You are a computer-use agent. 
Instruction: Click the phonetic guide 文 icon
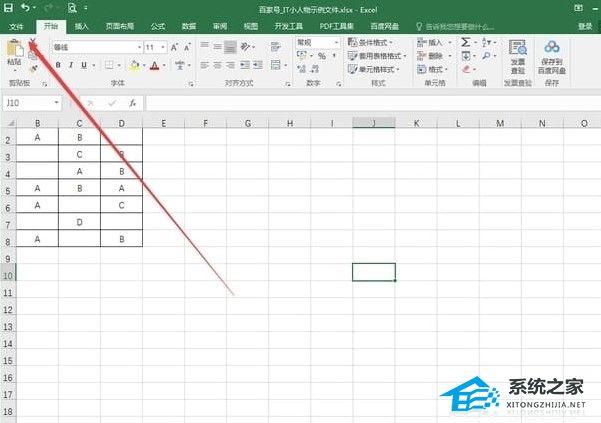click(x=179, y=65)
